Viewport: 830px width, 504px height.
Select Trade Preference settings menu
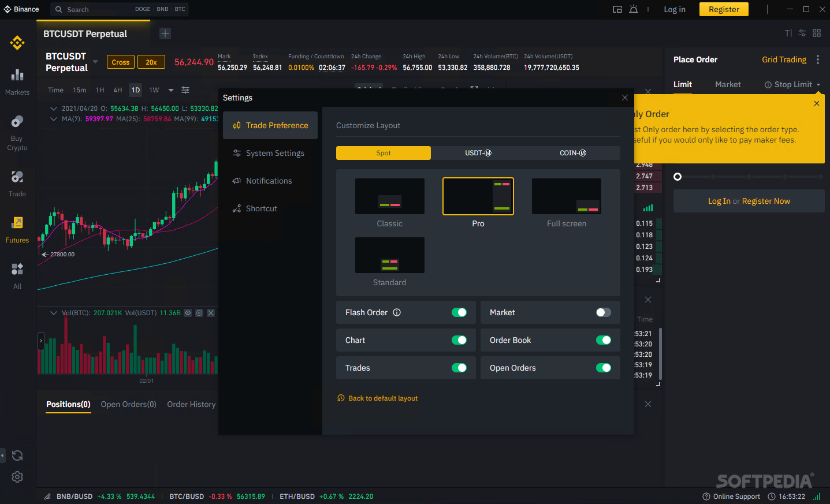270,125
